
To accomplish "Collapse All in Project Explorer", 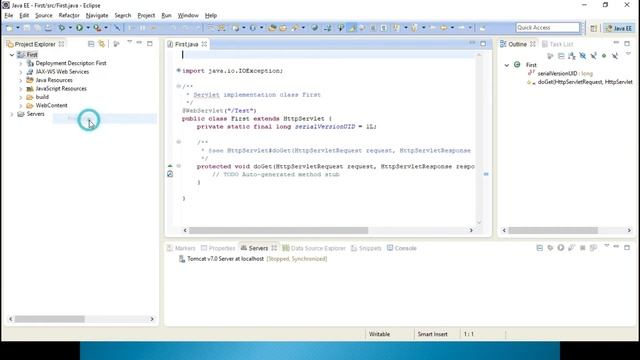I will 91,44.
